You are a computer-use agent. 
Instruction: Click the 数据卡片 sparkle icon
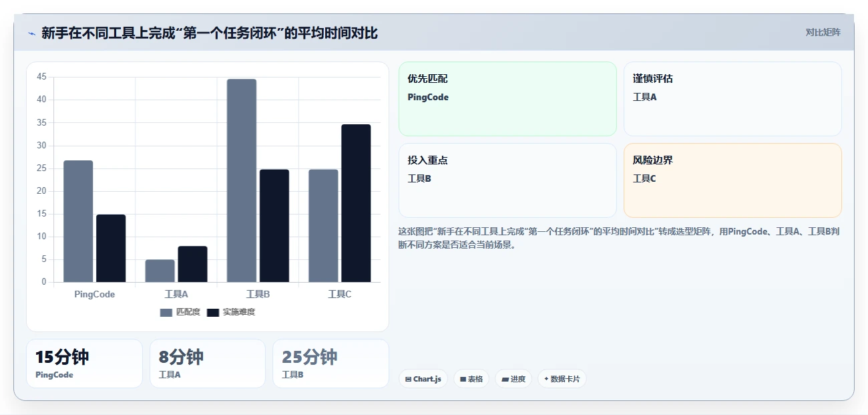[546, 379]
